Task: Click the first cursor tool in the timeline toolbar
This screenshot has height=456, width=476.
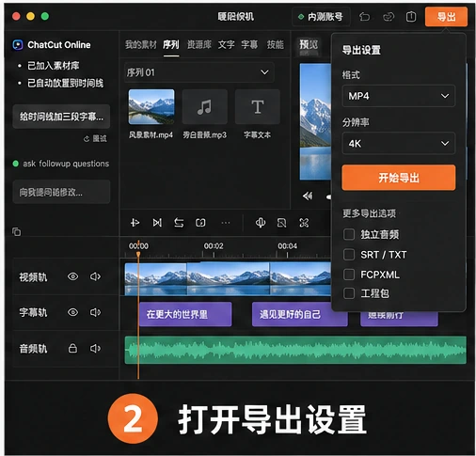Action: [x=135, y=223]
